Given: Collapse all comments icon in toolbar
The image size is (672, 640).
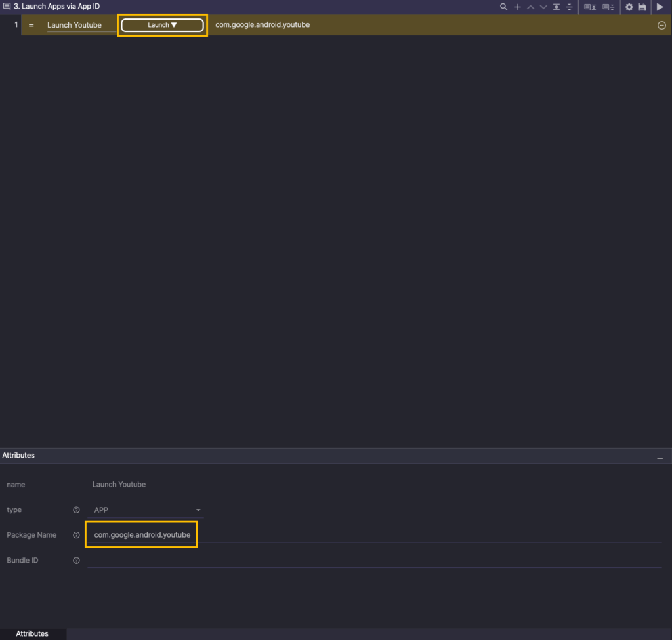Looking at the screenshot, I should click(608, 7).
